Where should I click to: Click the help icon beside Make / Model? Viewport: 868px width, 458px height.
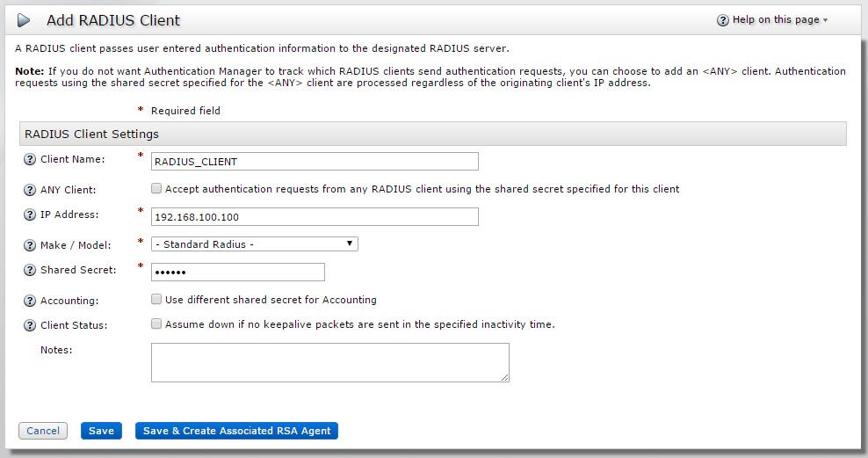(29, 245)
